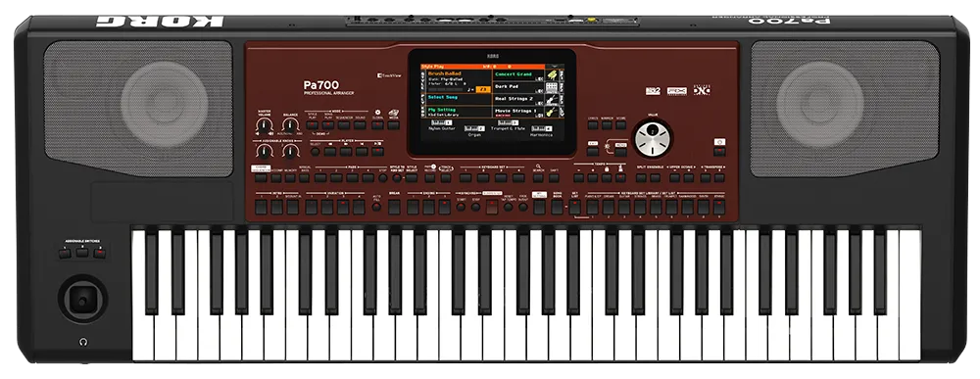This screenshot has height=379, width=980.
Task: Select ENDING 3
Action: tap(444, 207)
